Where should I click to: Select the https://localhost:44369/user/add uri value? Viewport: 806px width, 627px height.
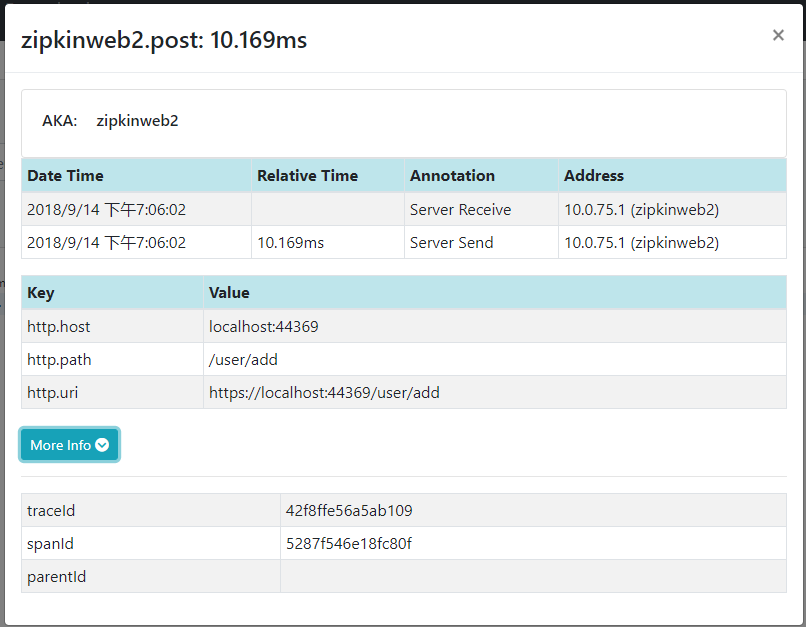pyautogui.click(x=324, y=393)
